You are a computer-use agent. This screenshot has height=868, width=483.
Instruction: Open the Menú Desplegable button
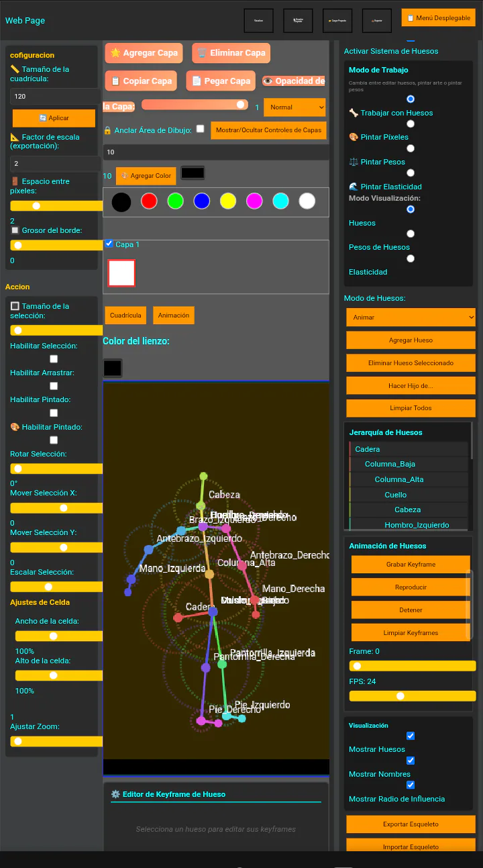point(438,17)
